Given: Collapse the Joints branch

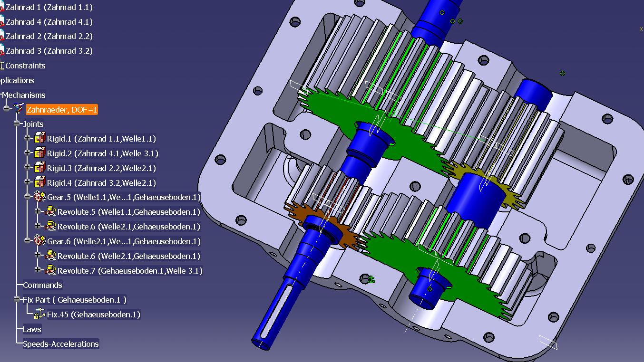Looking at the screenshot, I should (x=17, y=124).
